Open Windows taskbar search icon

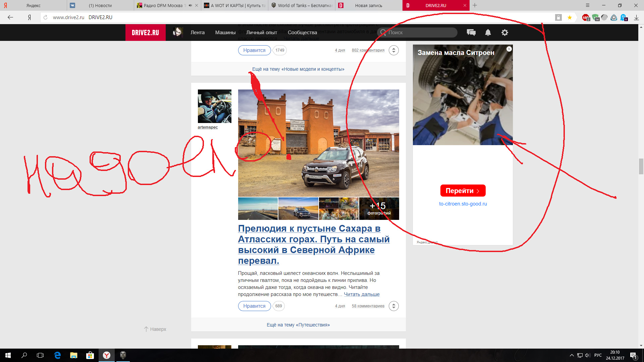click(24, 355)
